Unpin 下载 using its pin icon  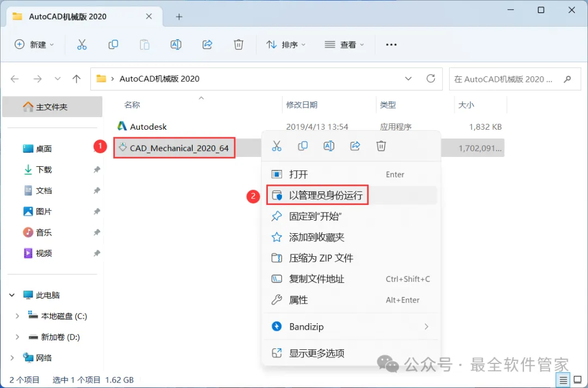(97, 170)
